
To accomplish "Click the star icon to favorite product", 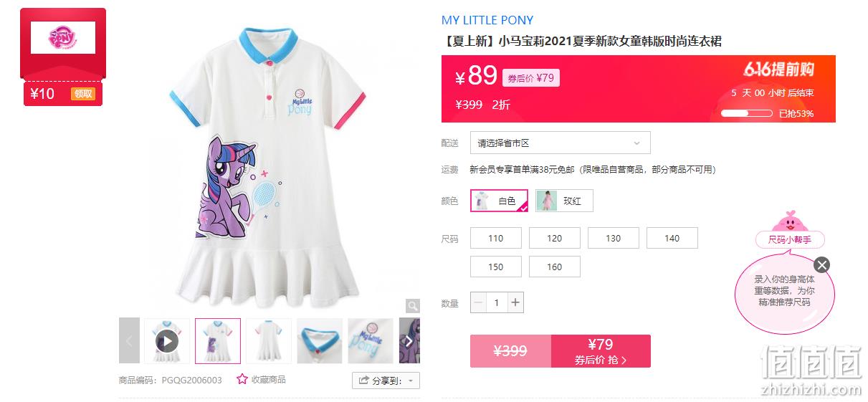I will coord(242,379).
